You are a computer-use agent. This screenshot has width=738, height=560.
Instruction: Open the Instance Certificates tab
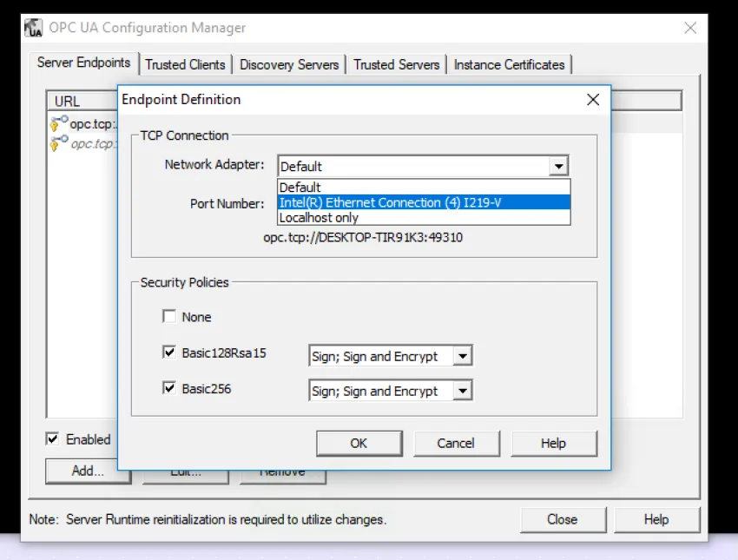click(x=510, y=64)
